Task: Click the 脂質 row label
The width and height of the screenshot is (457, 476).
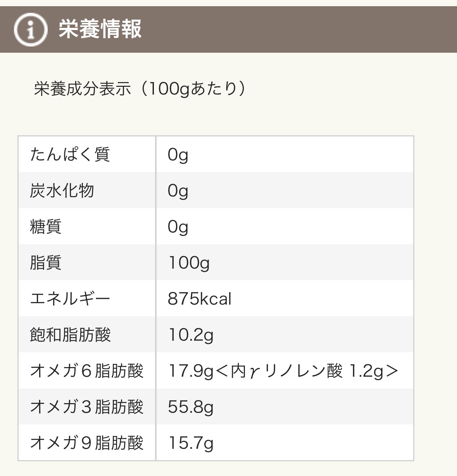Action: click(x=46, y=262)
